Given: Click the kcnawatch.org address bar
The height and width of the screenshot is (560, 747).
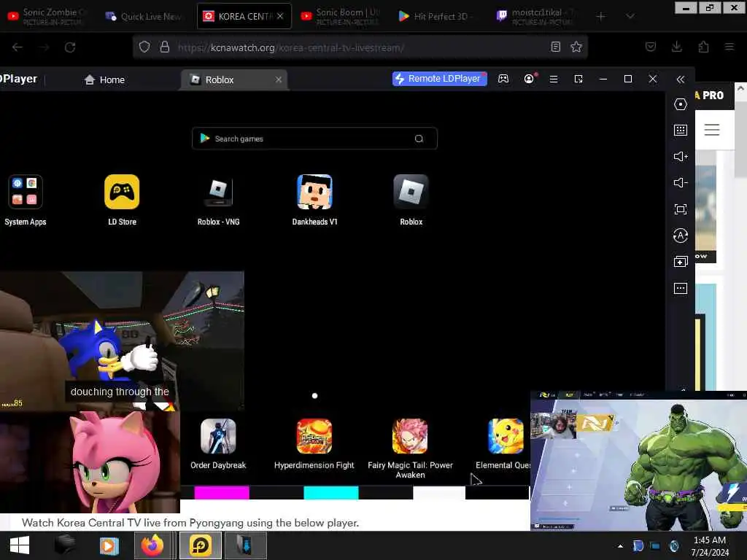Looking at the screenshot, I should (360, 47).
